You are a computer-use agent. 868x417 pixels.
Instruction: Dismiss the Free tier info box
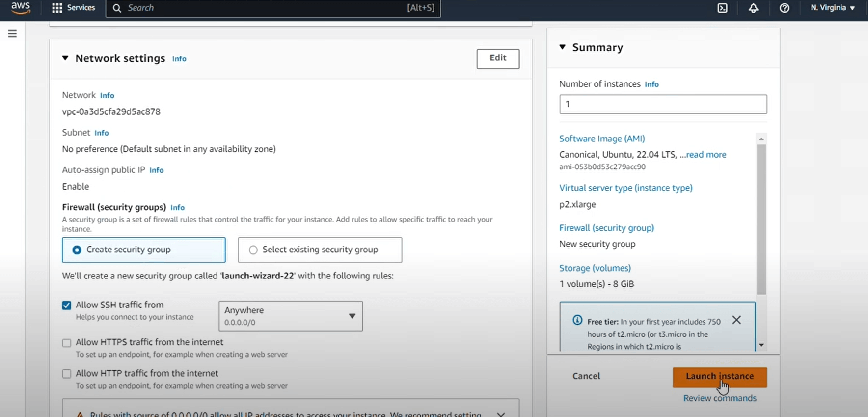click(x=736, y=320)
